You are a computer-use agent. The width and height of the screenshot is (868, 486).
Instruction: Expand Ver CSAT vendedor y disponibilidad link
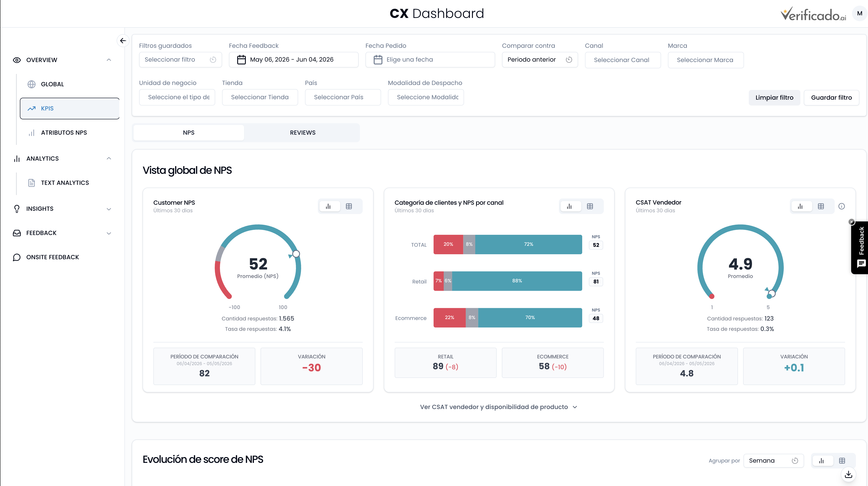499,407
